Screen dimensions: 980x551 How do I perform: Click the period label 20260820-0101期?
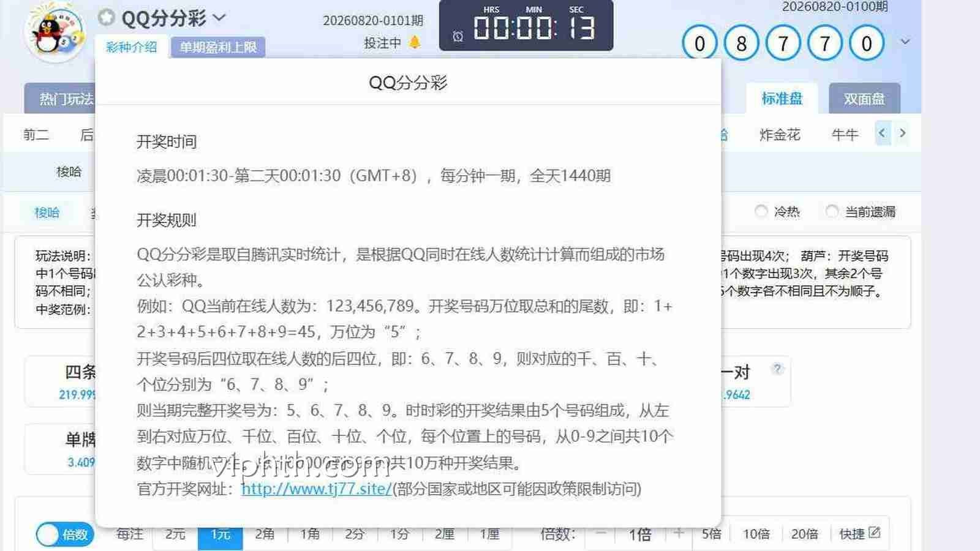pos(373,20)
